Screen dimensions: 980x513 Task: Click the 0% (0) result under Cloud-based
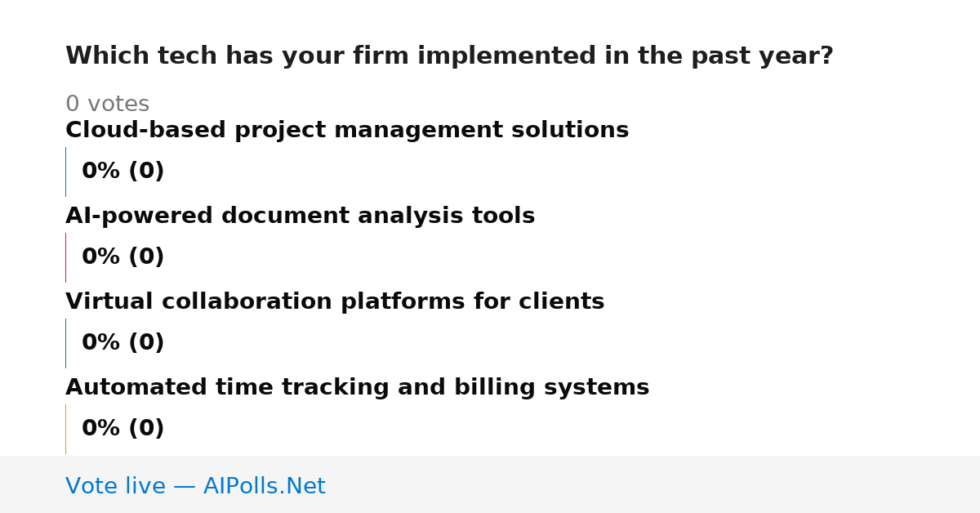pyautogui.click(x=122, y=172)
